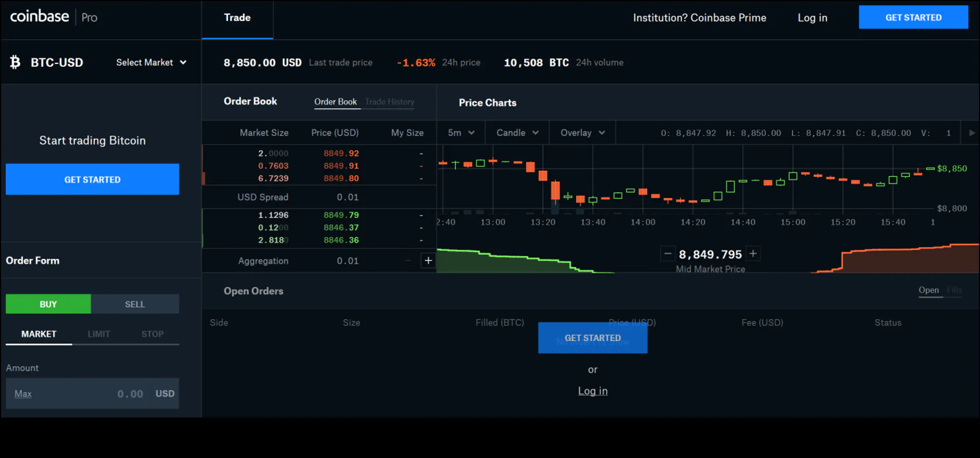
Task: Switch to the Trade History tab
Action: coord(390,102)
